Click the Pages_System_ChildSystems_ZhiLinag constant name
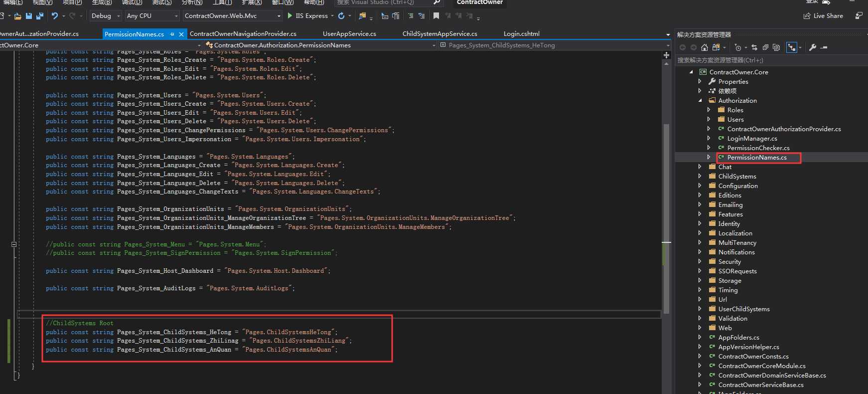 click(178, 341)
